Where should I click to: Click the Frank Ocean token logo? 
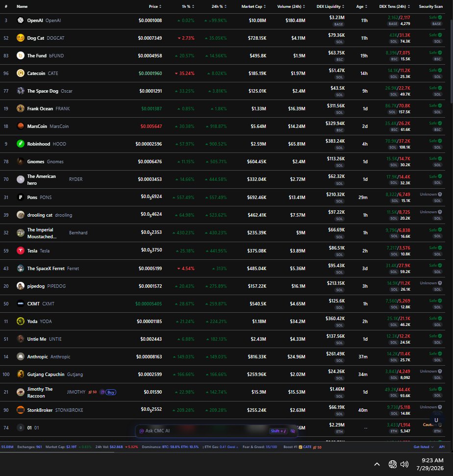20,108
